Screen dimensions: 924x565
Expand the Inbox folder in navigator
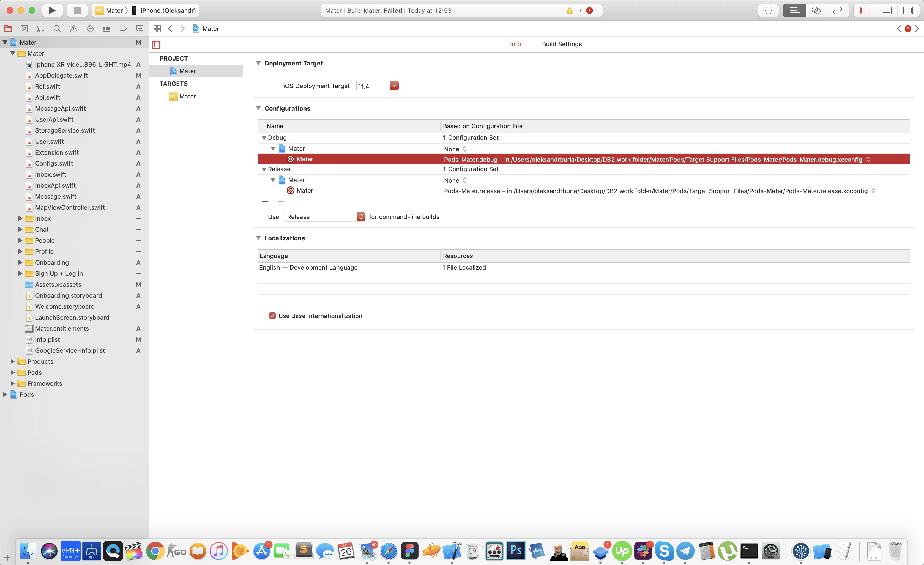(x=20, y=218)
